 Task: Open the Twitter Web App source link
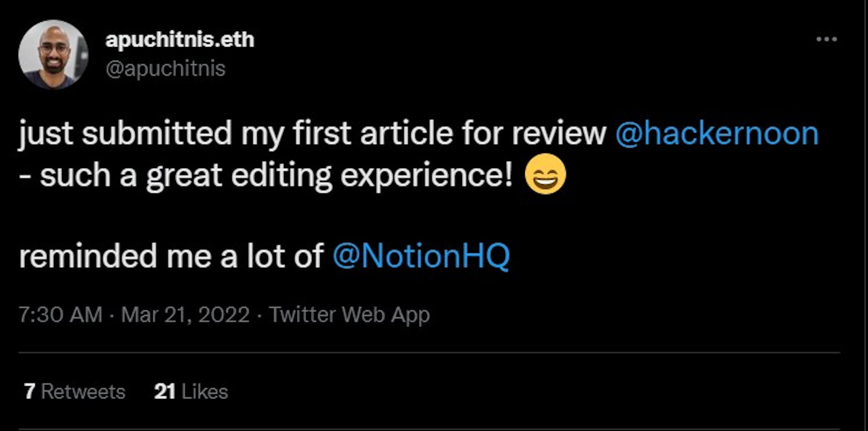point(349,314)
